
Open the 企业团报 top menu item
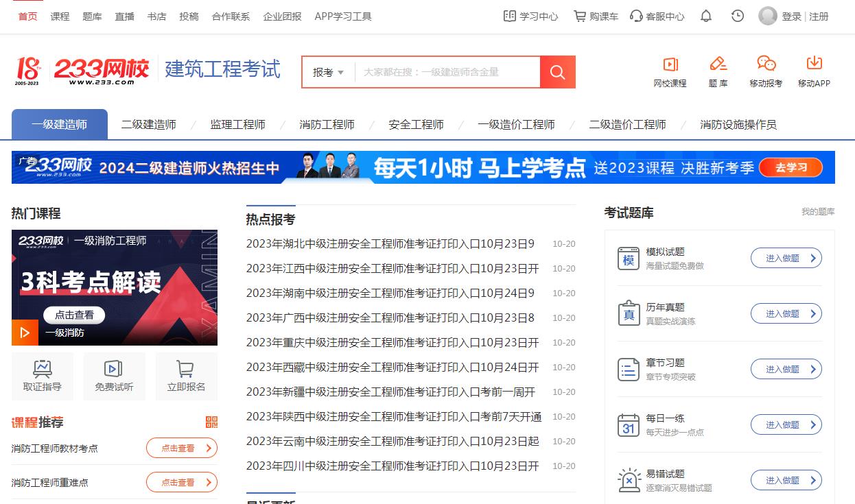point(282,16)
